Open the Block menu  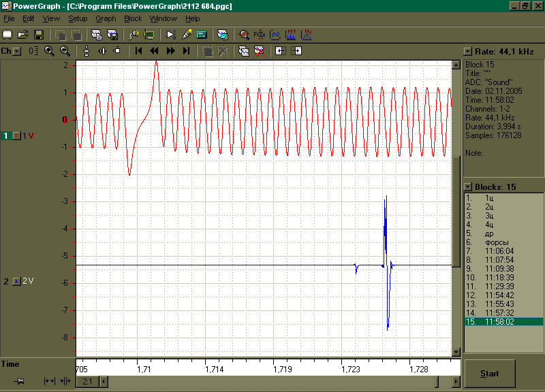point(133,19)
